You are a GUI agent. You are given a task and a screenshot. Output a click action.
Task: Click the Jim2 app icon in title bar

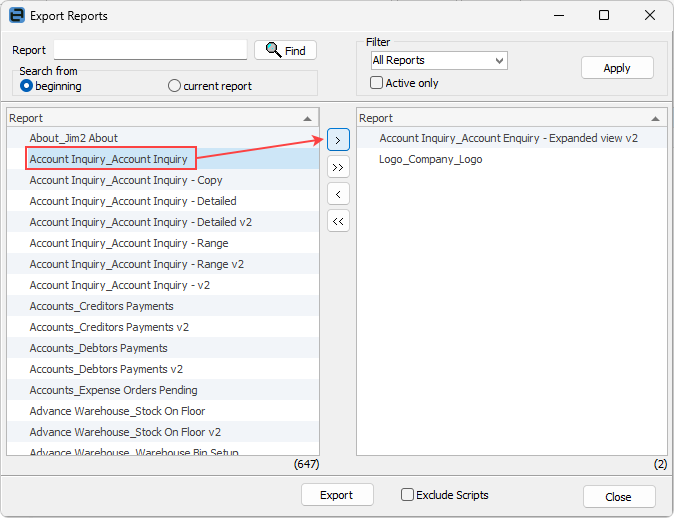pos(17,15)
